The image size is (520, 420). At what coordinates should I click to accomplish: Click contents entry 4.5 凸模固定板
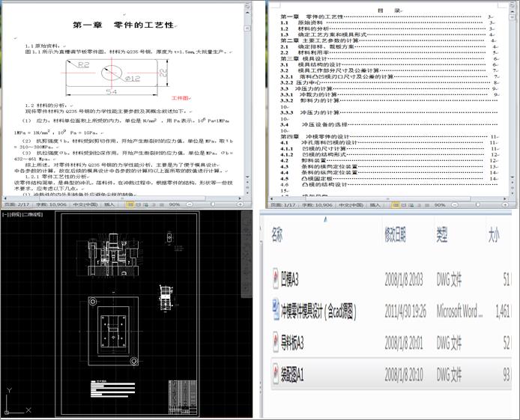click(x=387, y=178)
